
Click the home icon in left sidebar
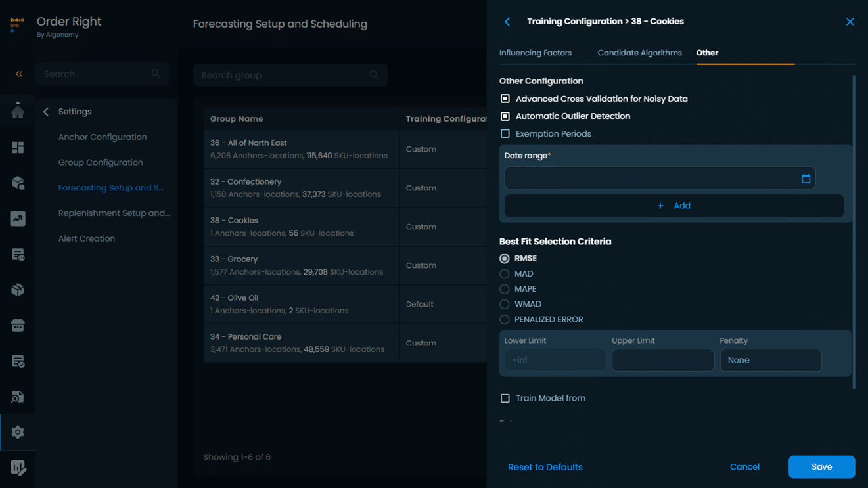pos(18,111)
